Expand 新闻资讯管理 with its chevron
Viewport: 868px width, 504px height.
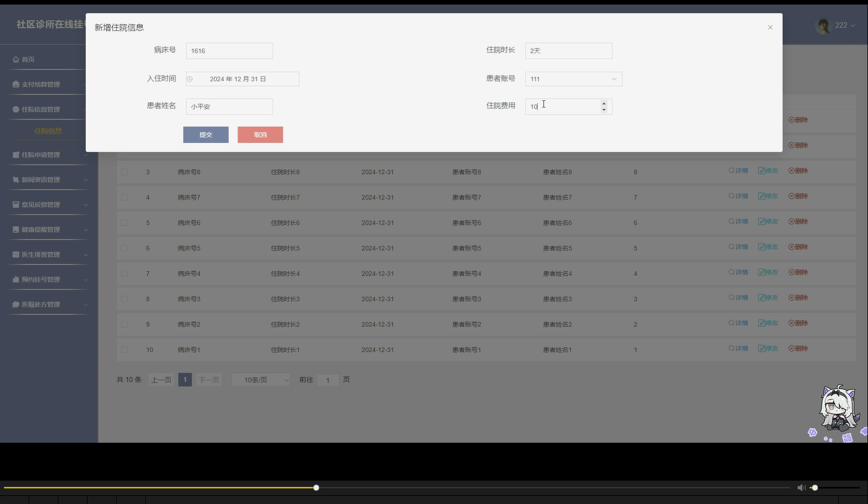tap(85, 180)
